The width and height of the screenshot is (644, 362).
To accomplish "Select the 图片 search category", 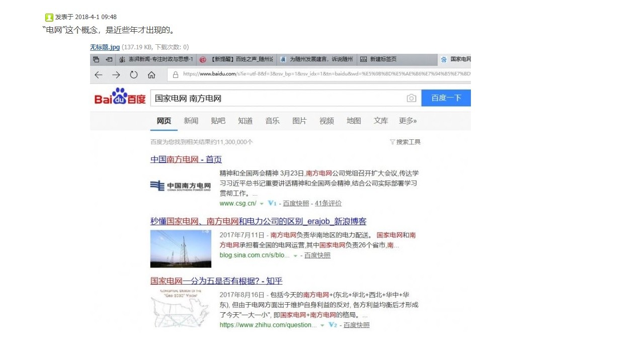I will [x=299, y=121].
